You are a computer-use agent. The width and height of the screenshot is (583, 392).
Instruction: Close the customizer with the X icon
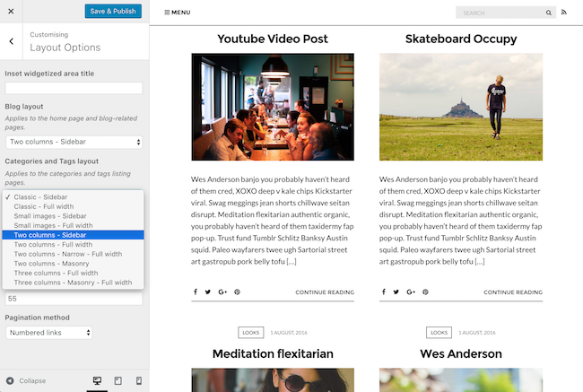[11, 11]
